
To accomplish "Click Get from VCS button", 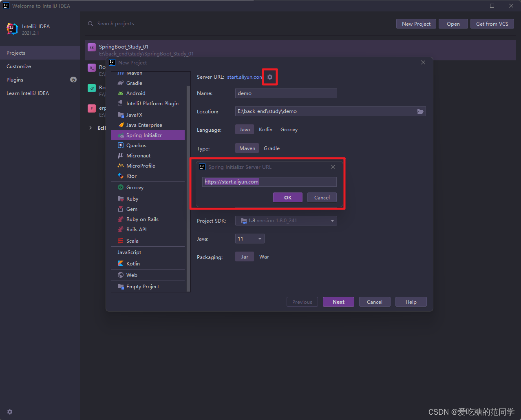I will [x=492, y=24].
